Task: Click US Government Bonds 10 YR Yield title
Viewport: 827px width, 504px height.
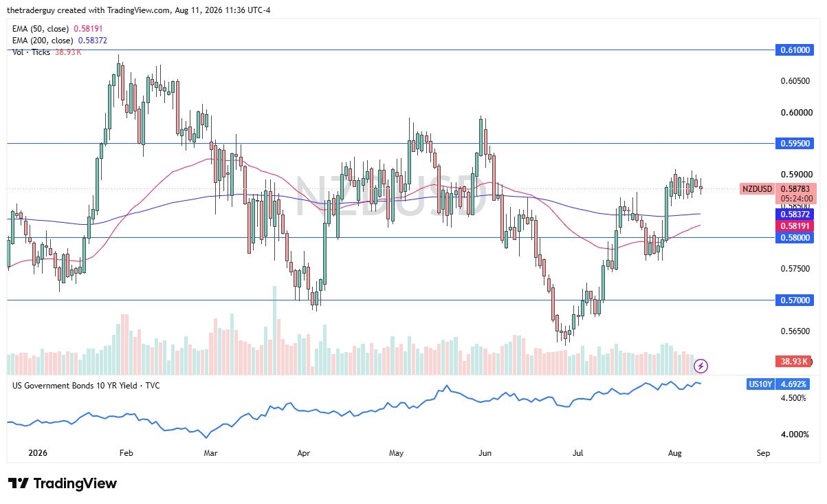Action: [x=86, y=386]
